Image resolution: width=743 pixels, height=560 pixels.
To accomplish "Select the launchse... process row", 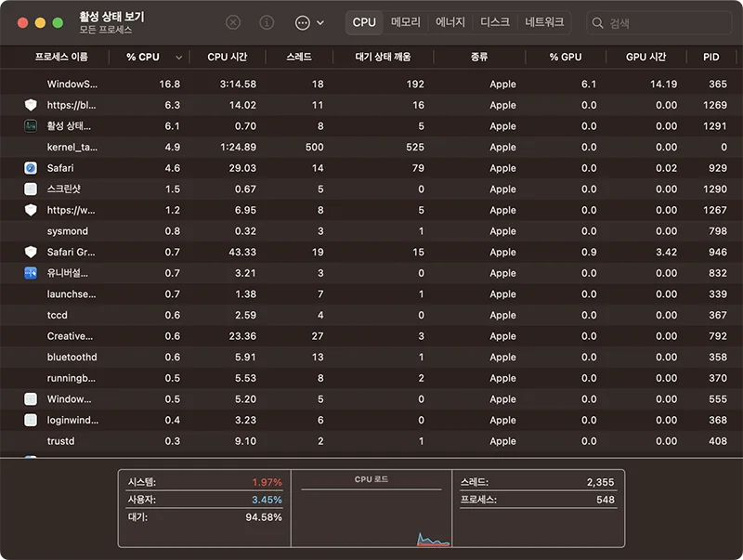I will click(x=371, y=293).
